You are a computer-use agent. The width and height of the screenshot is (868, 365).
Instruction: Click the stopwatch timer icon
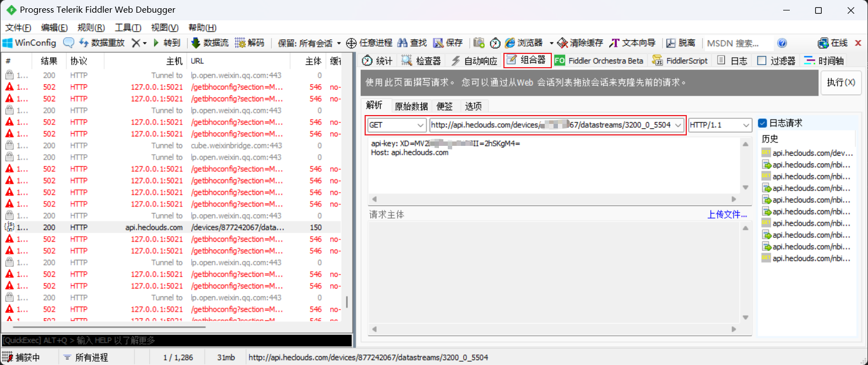[495, 43]
